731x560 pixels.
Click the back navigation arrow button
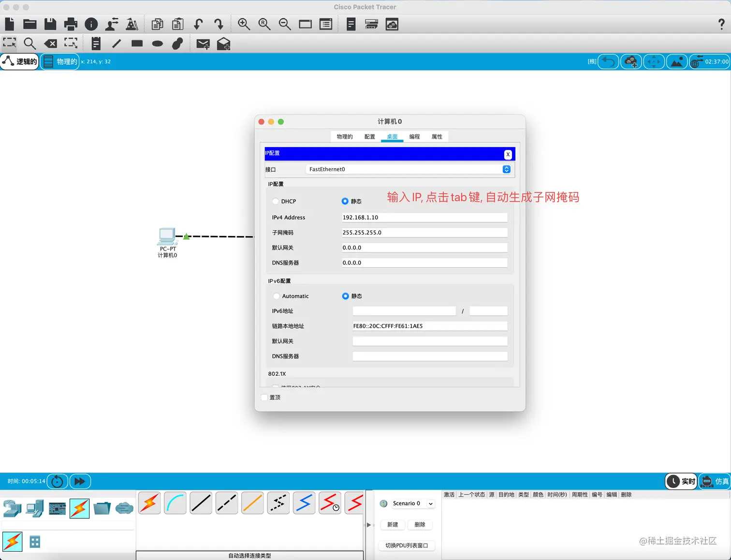coord(608,61)
